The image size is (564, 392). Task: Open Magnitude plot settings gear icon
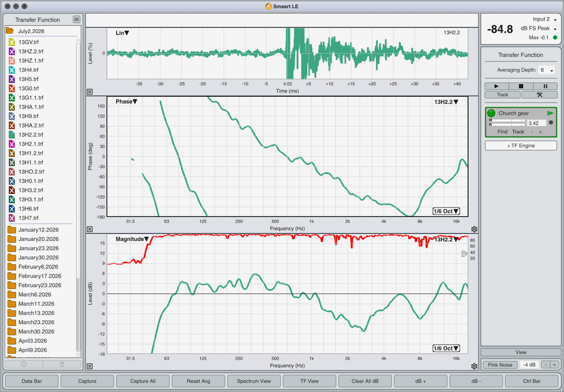click(x=474, y=366)
